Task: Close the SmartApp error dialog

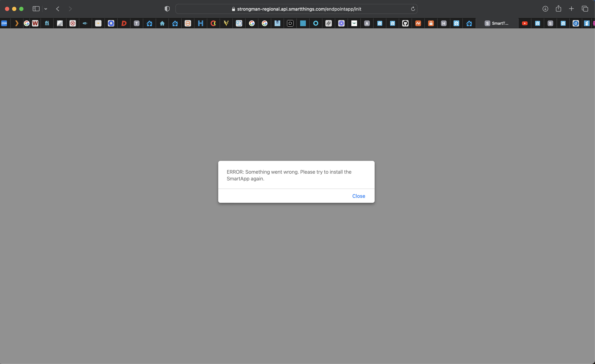Action: tap(358, 196)
